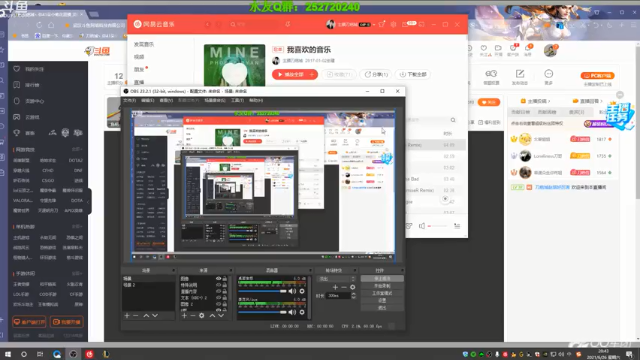Open the Windows Start menu
The image size is (640, 360).
coord(7,354)
